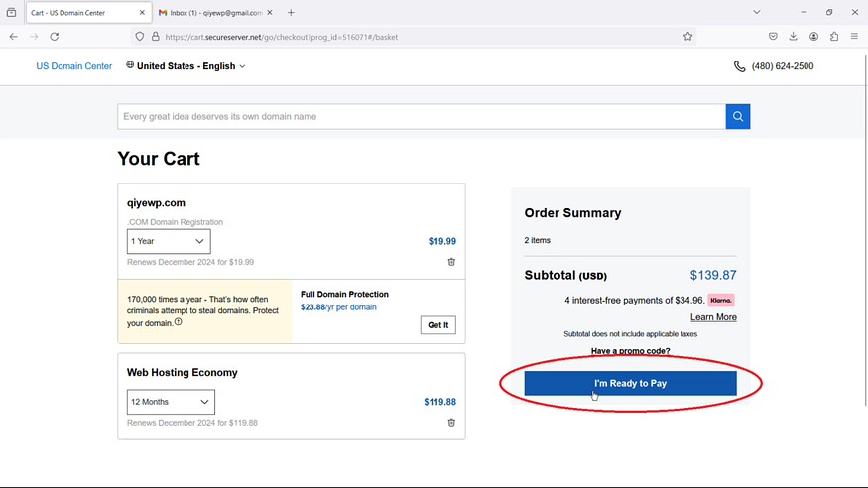Viewport: 868px width, 488px height.
Task: Open the Klarna Learn More link
Action: 713,317
